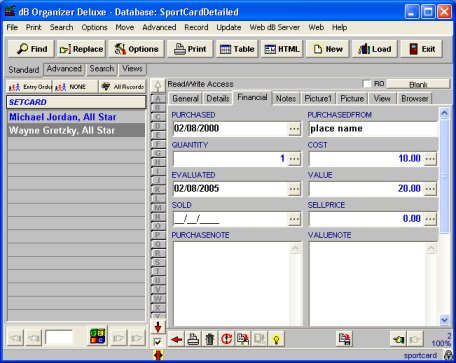
Task: Open the VALUE ellipsis button
Action: point(430,189)
